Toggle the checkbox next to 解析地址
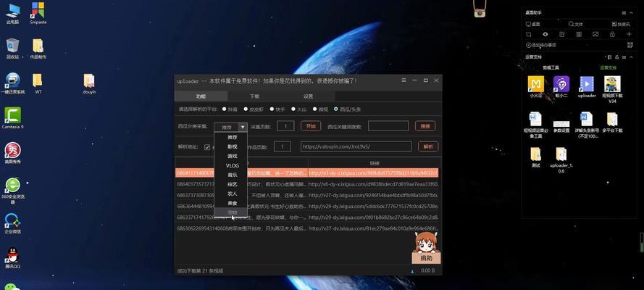The width and height of the screenshot is (644, 290). pos(207,147)
